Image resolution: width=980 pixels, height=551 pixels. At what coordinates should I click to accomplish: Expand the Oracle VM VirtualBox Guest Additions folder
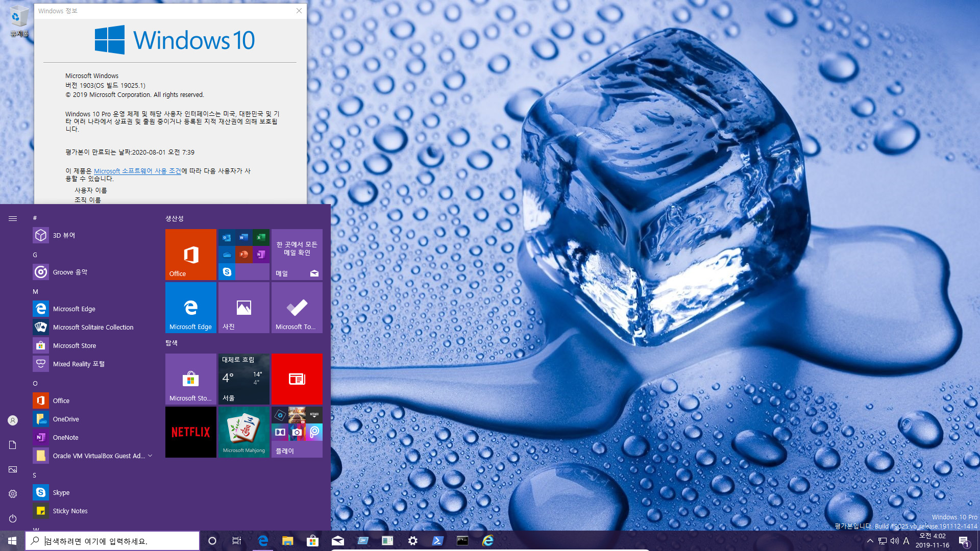click(93, 456)
